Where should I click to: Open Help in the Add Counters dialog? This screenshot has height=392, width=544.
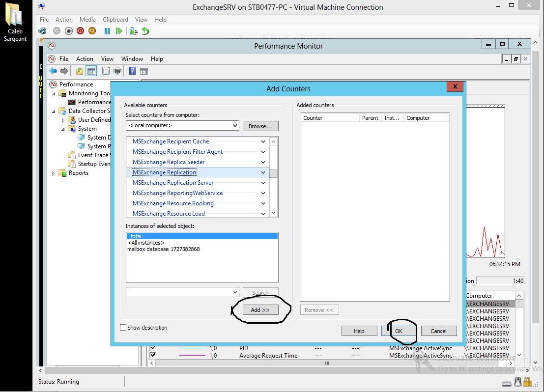pos(359,331)
